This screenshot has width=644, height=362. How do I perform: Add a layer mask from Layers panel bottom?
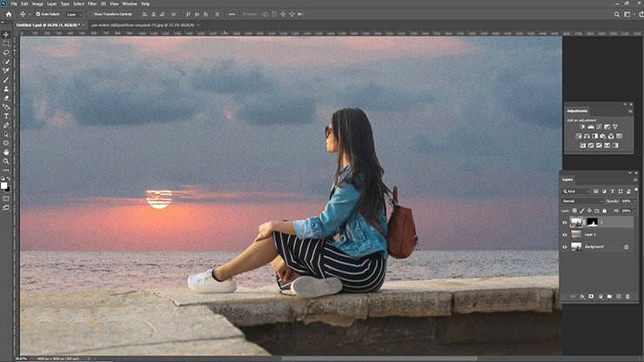pos(591,296)
